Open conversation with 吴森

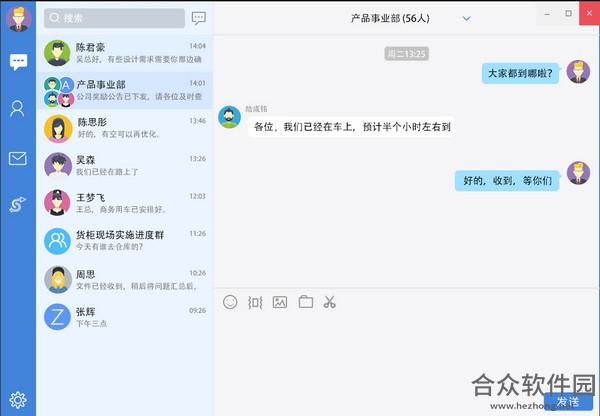coord(125,165)
